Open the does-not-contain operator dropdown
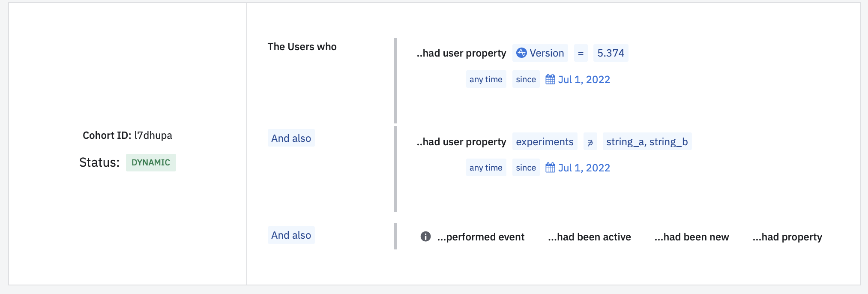Screen dimensions: 868x294 [590, 142]
